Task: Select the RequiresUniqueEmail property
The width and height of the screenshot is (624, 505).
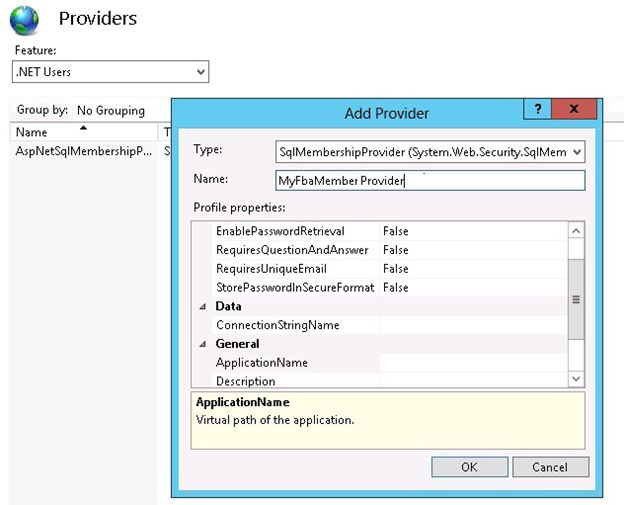Action: point(271,269)
